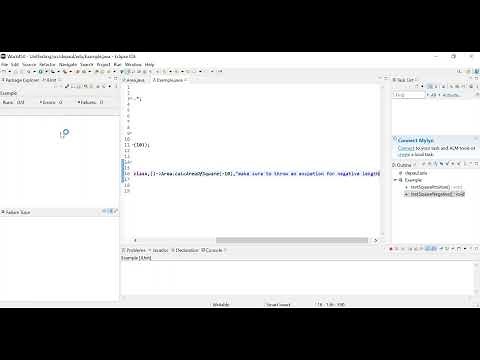Image resolution: width=480 pixels, height=360 pixels.
Task: Select the Outline view tab
Action: (x=402, y=165)
